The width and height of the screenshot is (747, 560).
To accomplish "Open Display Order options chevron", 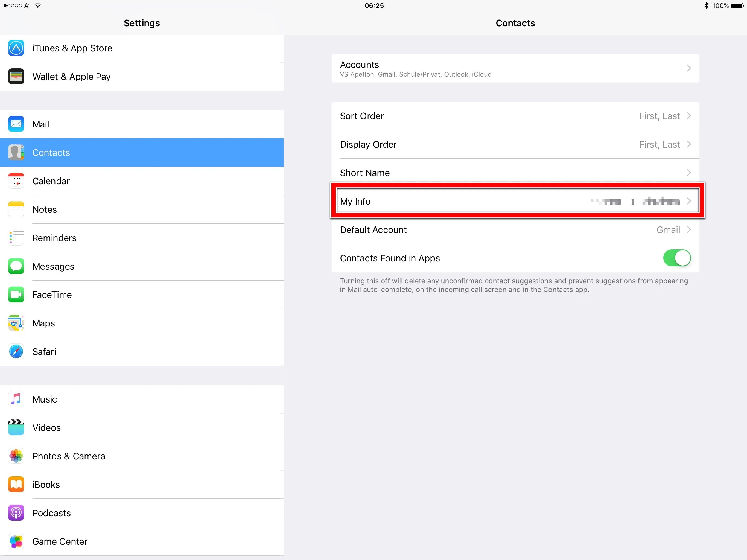I will (x=689, y=144).
